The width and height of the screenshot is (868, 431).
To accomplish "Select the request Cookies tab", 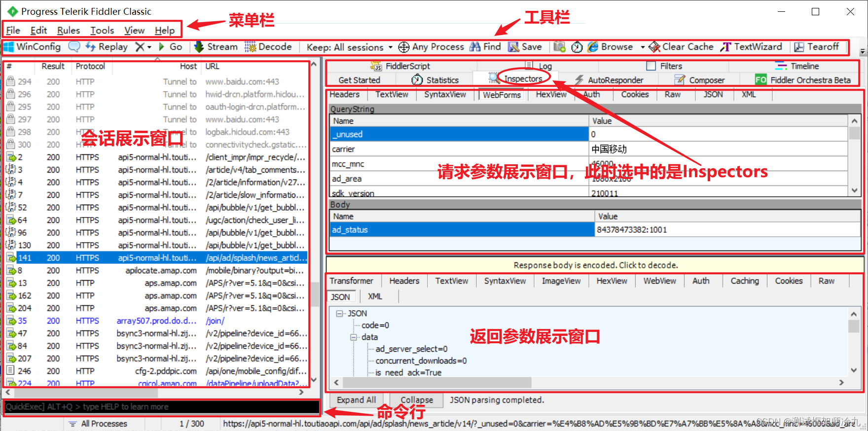I will (x=635, y=94).
